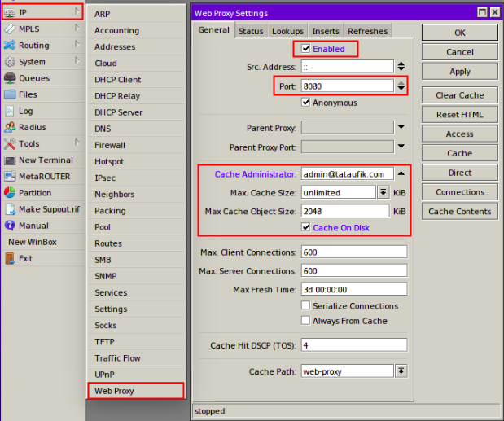Open DHCP Server menu entry
The width and height of the screenshot is (504, 421).
136,112
